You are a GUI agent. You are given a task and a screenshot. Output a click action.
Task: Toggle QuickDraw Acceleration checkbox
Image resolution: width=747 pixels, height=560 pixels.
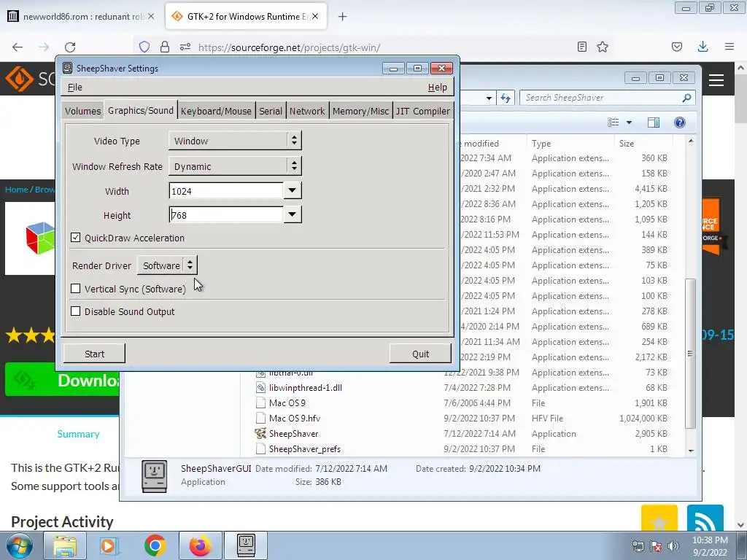[75, 238]
